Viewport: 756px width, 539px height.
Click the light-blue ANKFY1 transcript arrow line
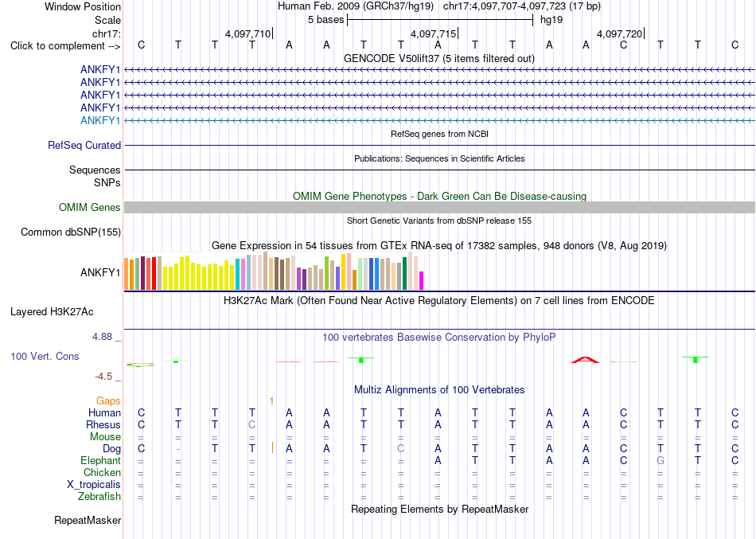click(440, 121)
